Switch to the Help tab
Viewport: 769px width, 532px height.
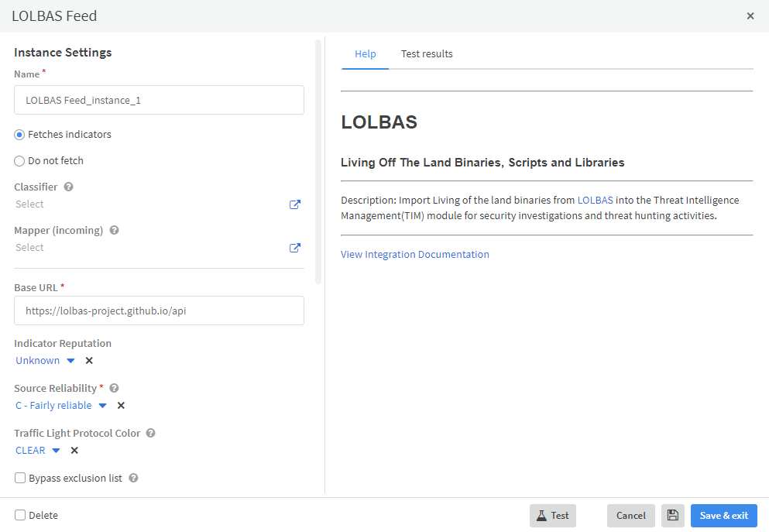pos(366,54)
